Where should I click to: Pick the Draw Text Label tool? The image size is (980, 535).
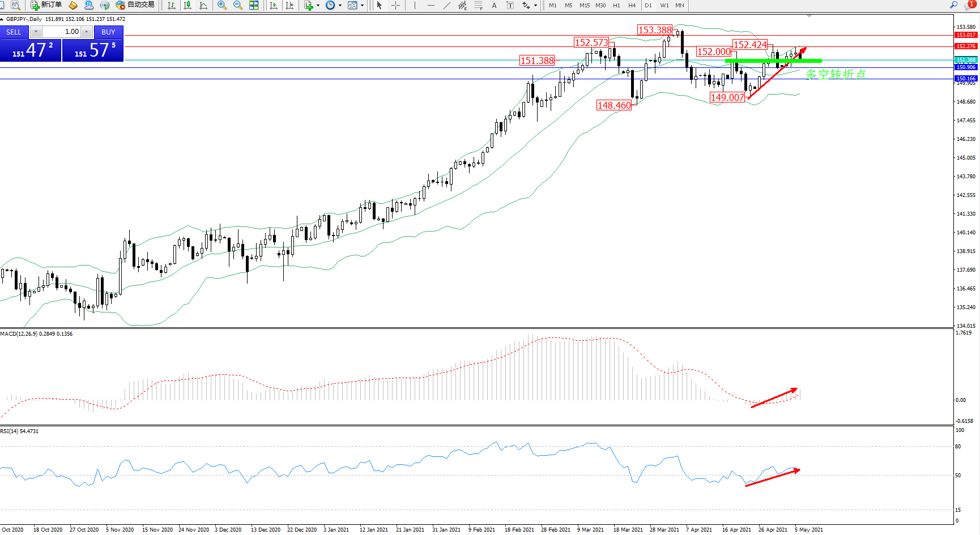click(x=510, y=5)
